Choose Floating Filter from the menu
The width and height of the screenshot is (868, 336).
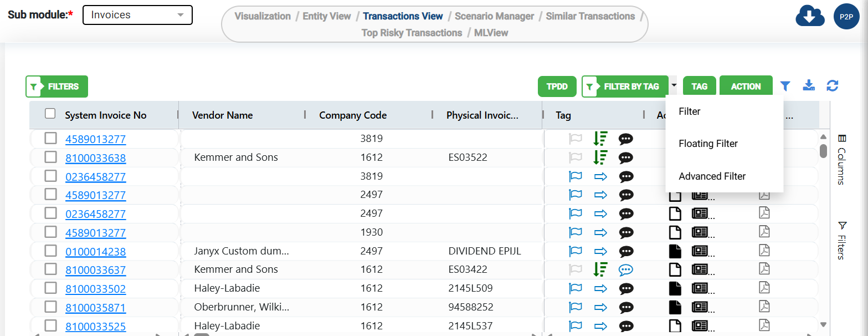725,144
